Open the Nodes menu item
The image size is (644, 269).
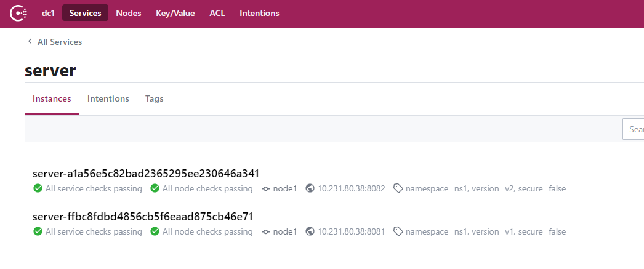coord(129,13)
